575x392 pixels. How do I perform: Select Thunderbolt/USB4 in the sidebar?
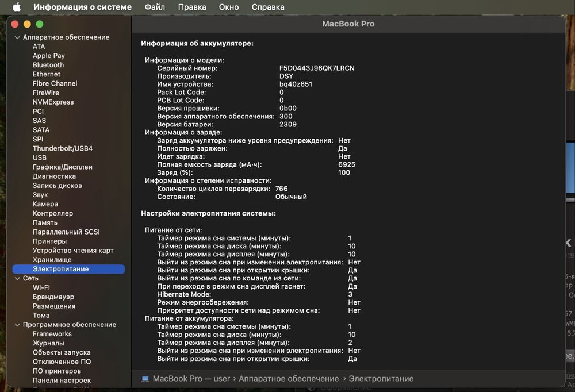[x=63, y=148]
